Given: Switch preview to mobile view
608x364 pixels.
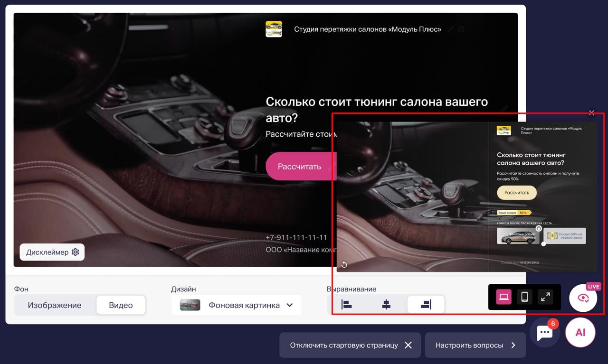Looking at the screenshot, I should pyautogui.click(x=525, y=297).
